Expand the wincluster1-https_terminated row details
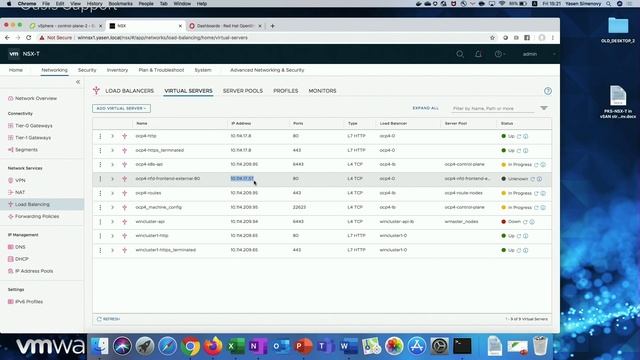 click(x=113, y=250)
